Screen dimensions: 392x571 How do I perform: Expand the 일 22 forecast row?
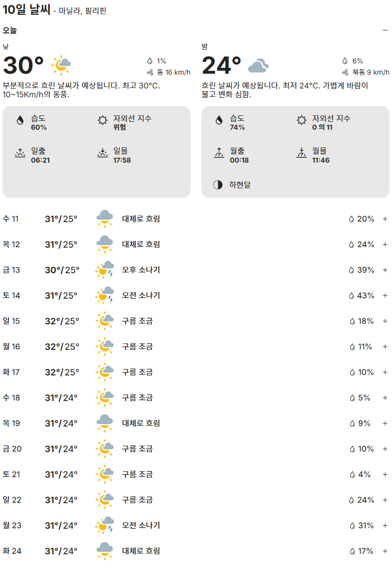coord(385,500)
